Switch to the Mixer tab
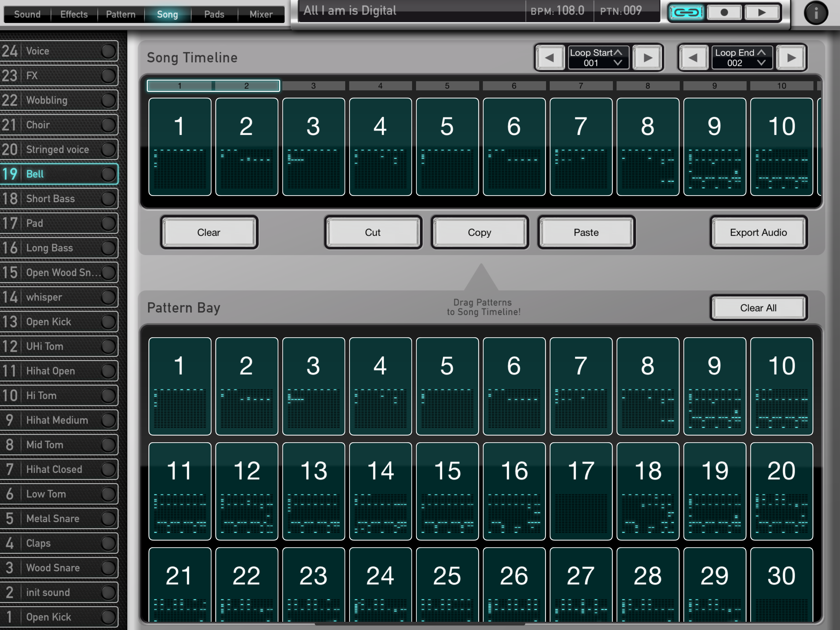 pyautogui.click(x=261, y=14)
